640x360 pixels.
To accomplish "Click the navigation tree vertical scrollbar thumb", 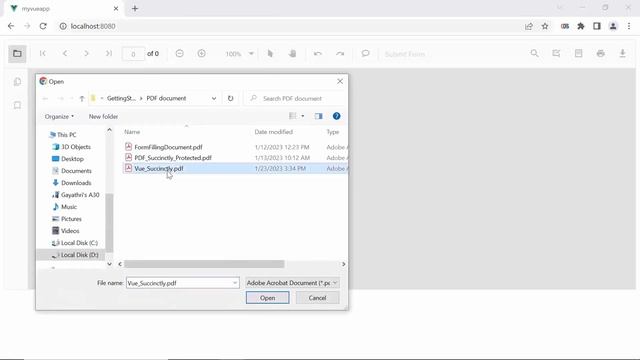I will tap(109, 222).
